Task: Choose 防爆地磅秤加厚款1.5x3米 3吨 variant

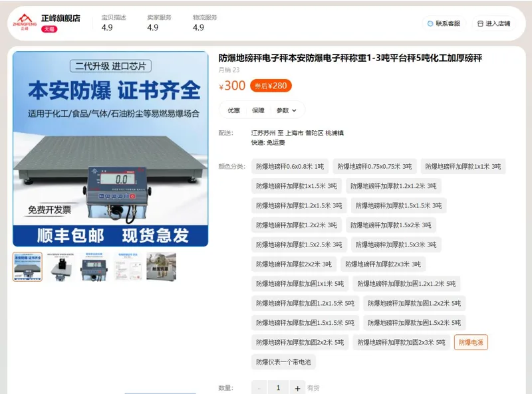Action: point(396,245)
